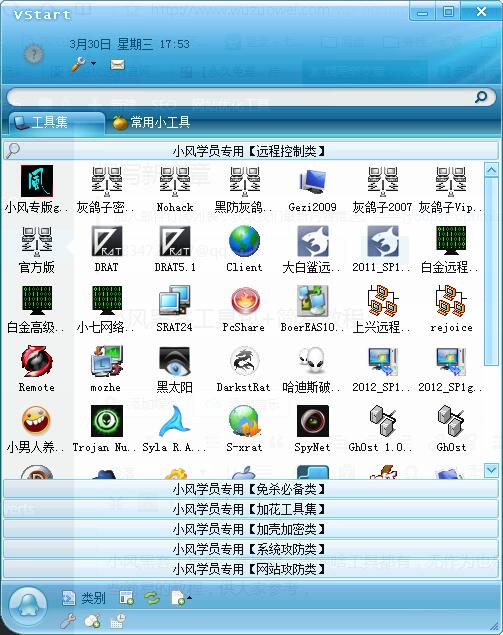Open the Syla R.A... blue icon
The width and height of the screenshot is (503, 635).
click(175, 421)
